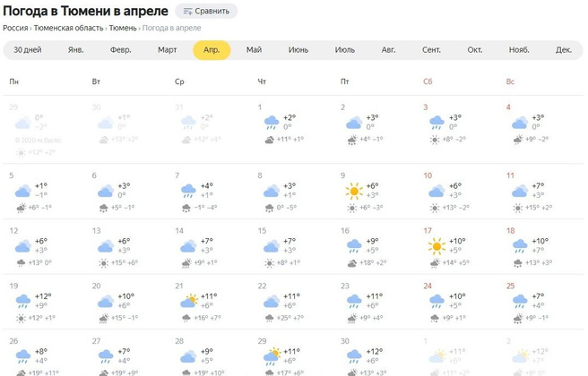Screen dimensions: 588x376
Task: Click the rainy cloud icon on April 1
Action: click(x=271, y=122)
